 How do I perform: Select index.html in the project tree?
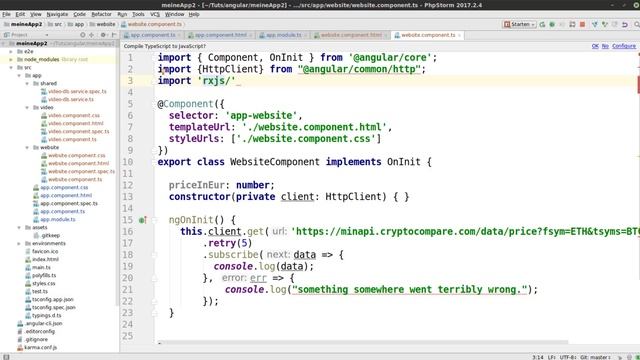[x=45, y=260]
